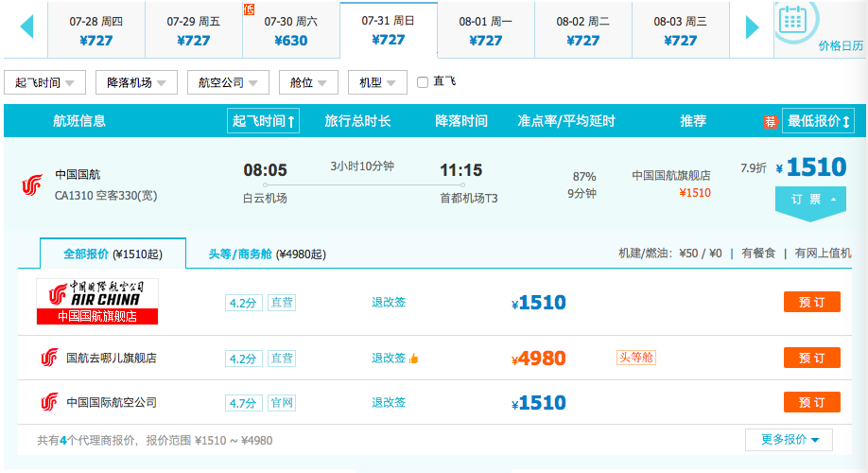This screenshot has height=473, width=868.
Task: Go to previous dates with left arrow
Action: (26, 26)
